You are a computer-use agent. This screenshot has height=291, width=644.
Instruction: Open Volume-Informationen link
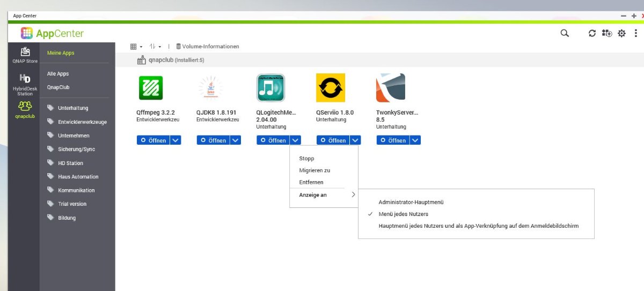pyautogui.click(x=208, y=47)
